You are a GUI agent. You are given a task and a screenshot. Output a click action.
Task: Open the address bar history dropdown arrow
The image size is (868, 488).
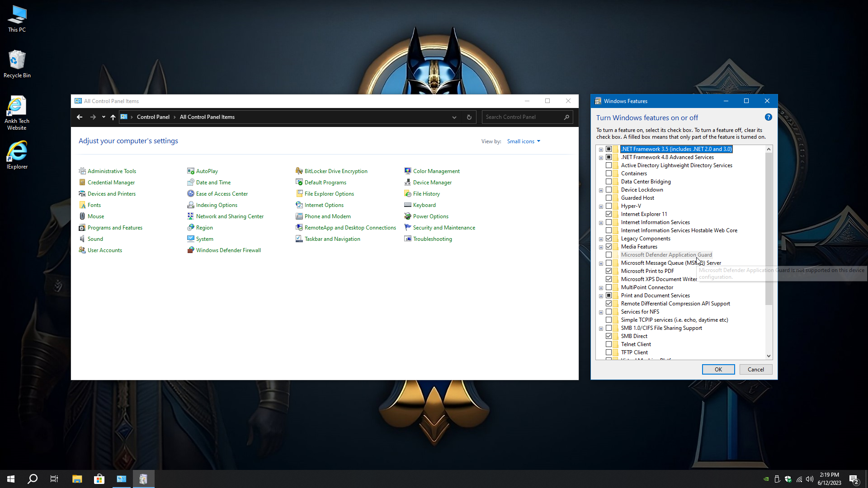coord(454,117)
